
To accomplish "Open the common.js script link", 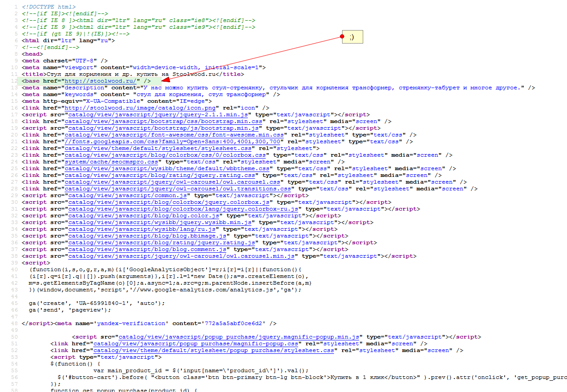I will click(x=127, y=195).
